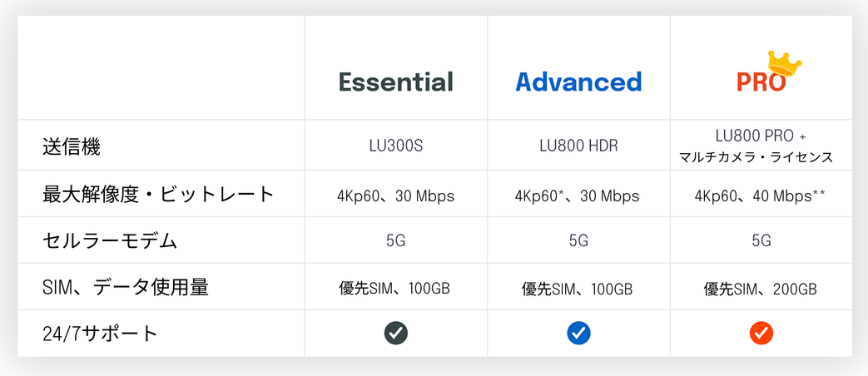Click the LU300S transmitter cell
This screenshot has height=376, width=868.
pyautogui.click(x=396, y=146)
